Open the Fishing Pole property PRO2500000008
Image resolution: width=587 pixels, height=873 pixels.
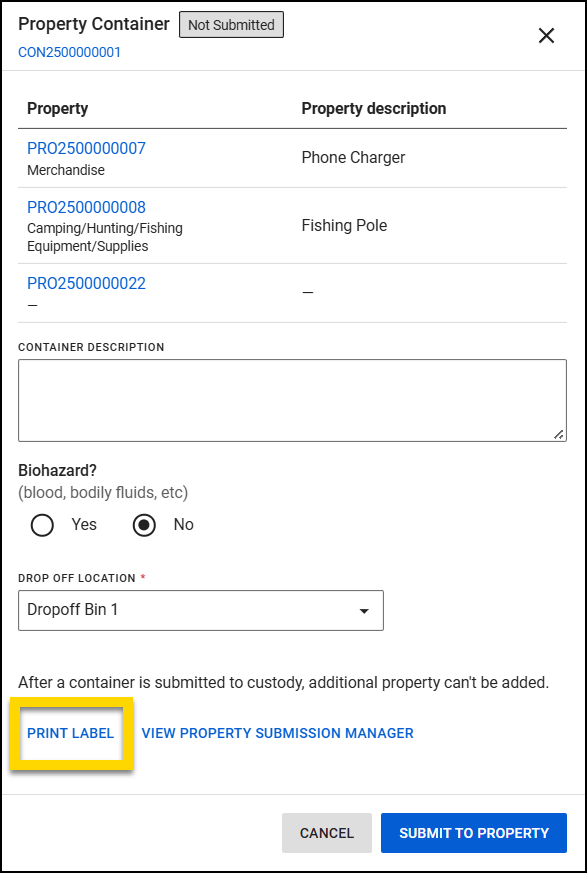tap(84, 207)
